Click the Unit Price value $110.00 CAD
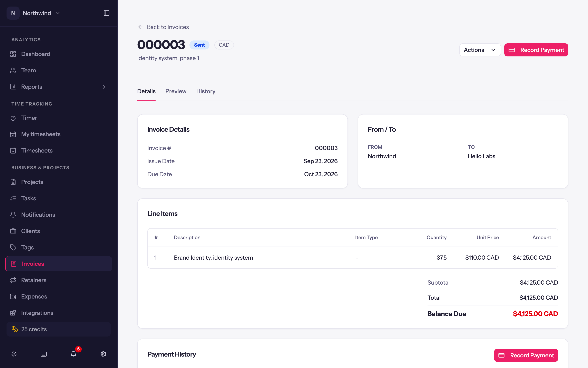588x368 pixels. 482,258
